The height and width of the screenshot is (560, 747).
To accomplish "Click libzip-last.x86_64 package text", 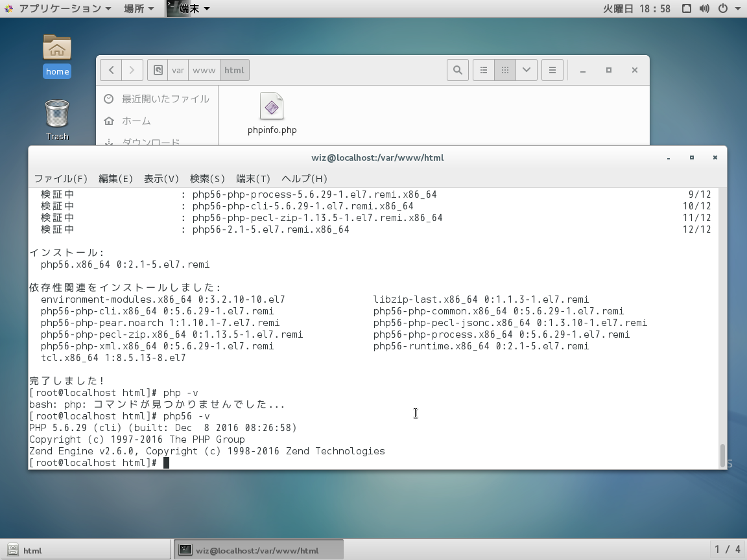I will pyautogui.click(x=481, y=299).
